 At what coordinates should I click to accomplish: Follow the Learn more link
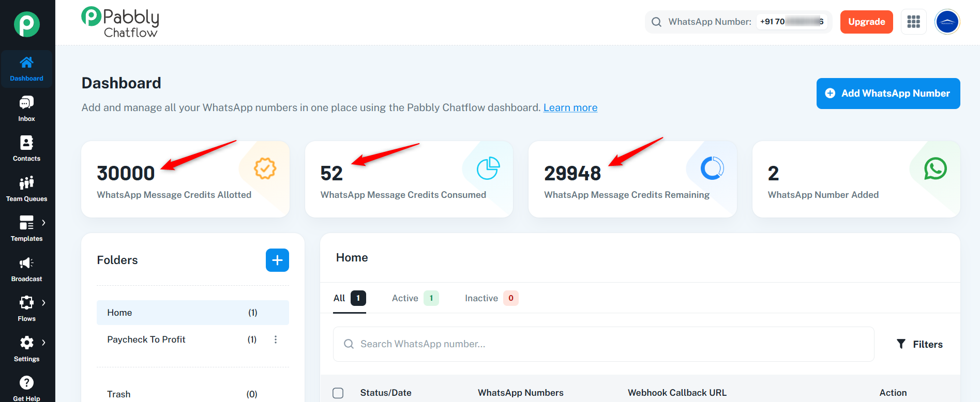coord(570,107)
